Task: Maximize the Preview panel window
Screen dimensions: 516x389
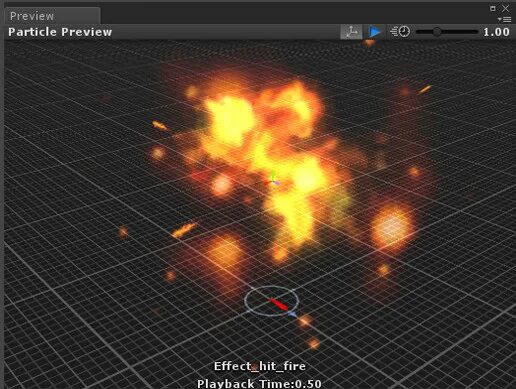Action: click(493, 8)
